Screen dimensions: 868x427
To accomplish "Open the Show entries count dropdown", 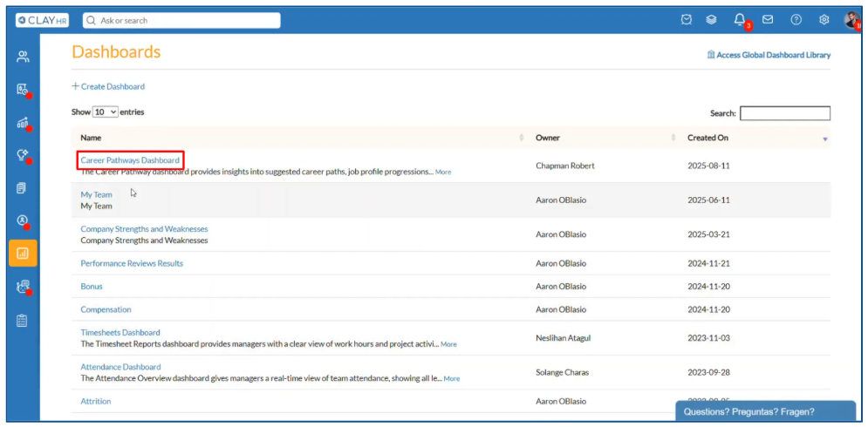I will pyautogui.click(x=106, y=112).
